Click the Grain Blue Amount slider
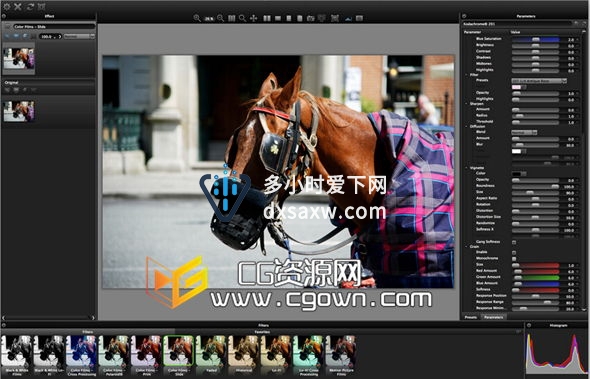 535,284
